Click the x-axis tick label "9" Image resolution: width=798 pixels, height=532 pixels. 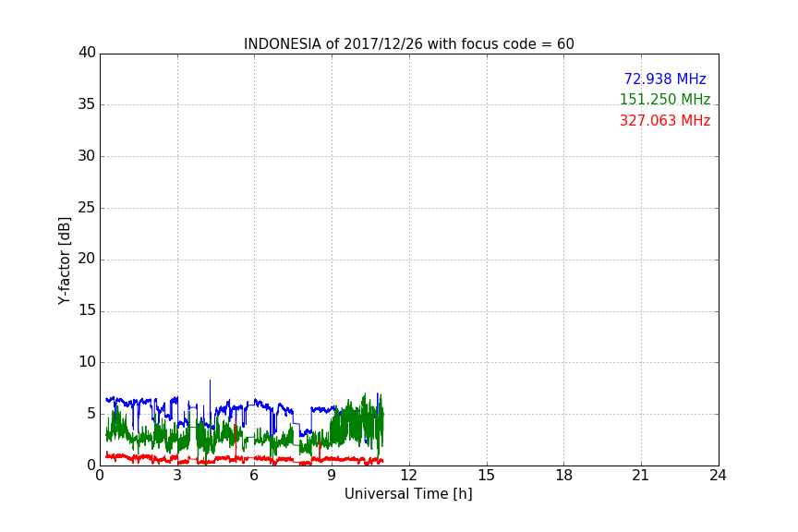pos(332,476)
